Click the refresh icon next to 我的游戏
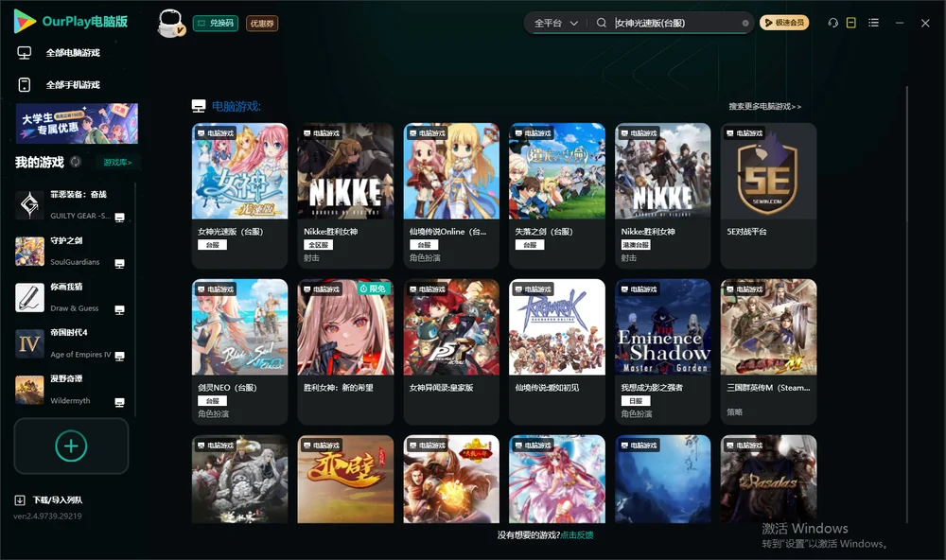The height and width of the screenshot is (560, 946). click(x=76, y=162)
